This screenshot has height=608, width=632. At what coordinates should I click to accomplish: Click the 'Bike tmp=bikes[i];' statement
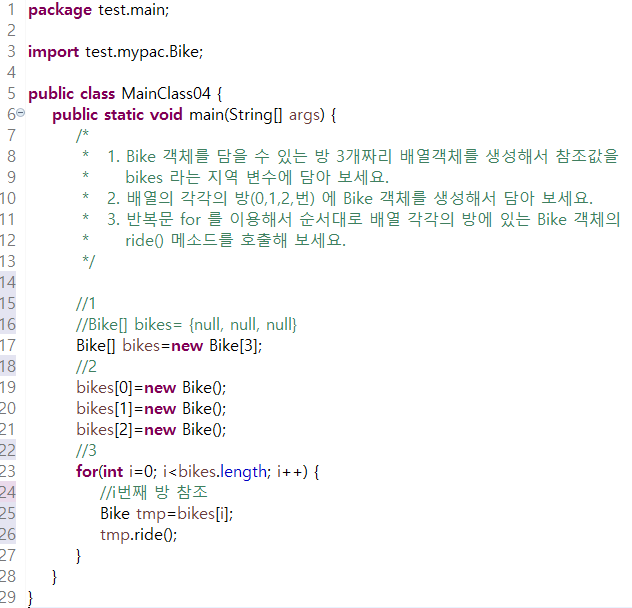166,513
